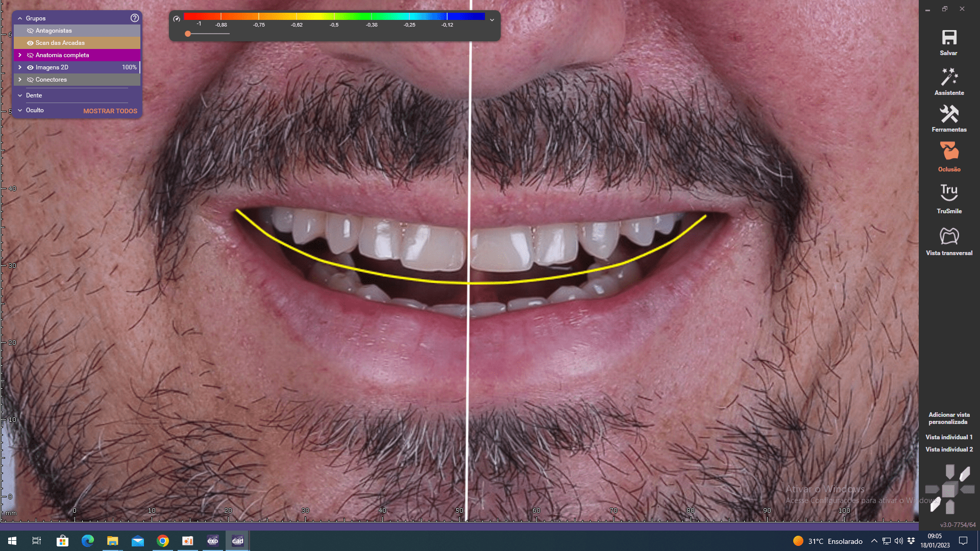Open the Ferramentas tools icon

pyautogui.click(x=949, y=114)
